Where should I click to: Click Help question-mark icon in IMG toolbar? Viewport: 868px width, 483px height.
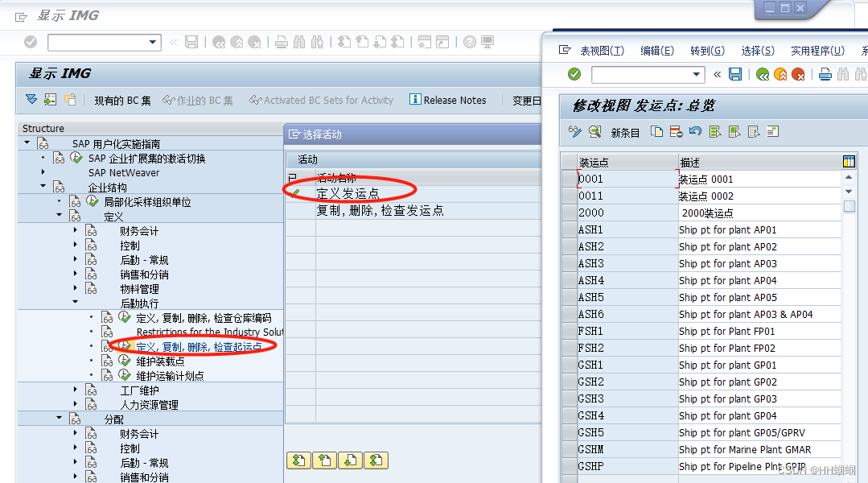470,42
